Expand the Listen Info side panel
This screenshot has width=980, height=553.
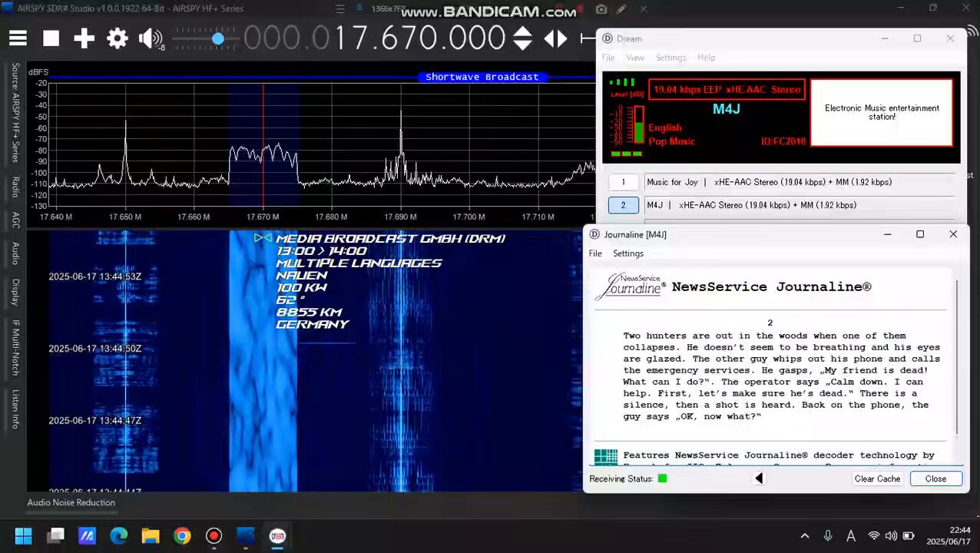(x=15, y=409)
